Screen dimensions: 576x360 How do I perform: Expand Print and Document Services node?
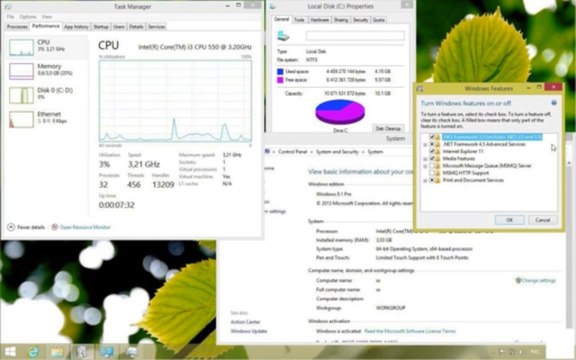click(425, 180)
